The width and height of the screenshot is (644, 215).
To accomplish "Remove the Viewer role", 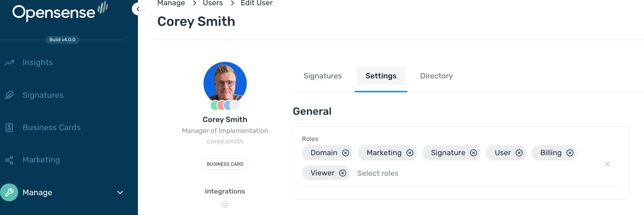I will [x=343, y=173].
